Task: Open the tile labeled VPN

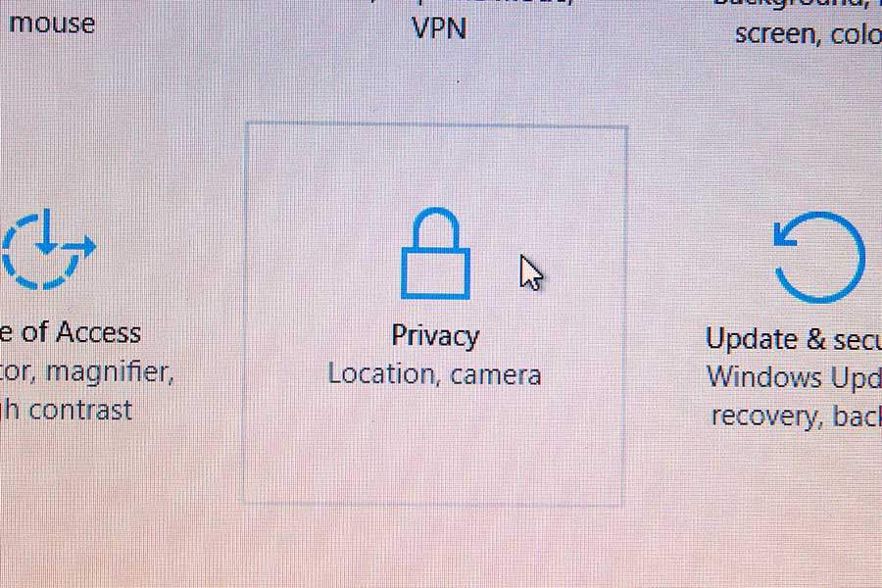Action: 439,28
